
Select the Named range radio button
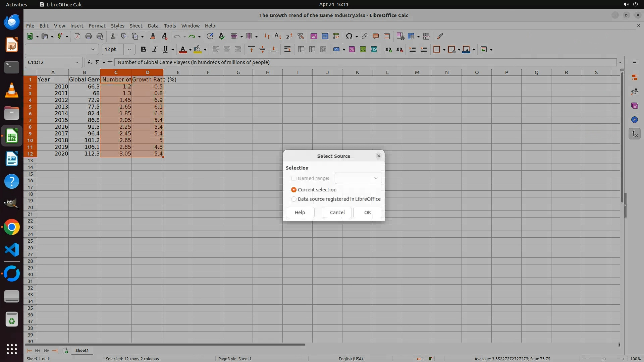click(x=294, y=178)
